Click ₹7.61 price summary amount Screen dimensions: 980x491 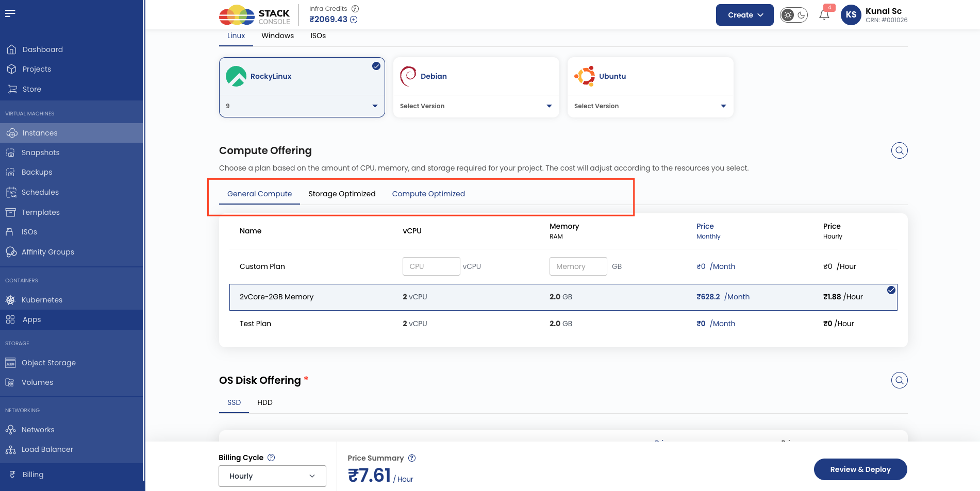tap(370, 475)
